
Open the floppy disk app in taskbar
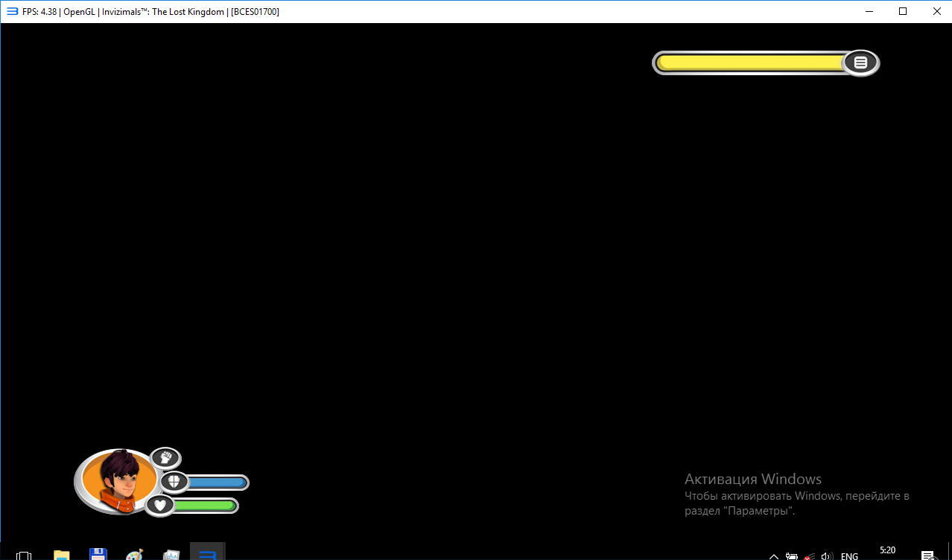coord(98,555)
